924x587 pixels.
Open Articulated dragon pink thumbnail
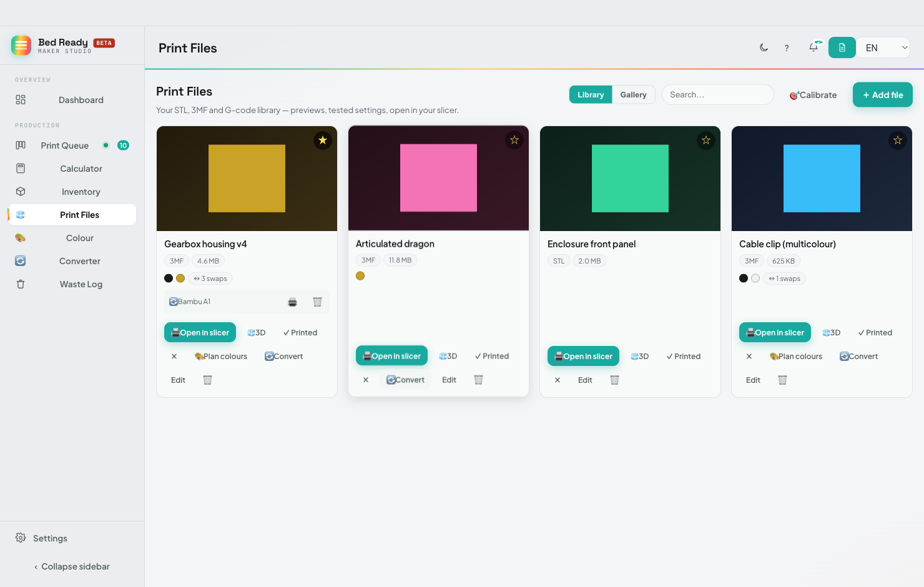click(x=438, y=178)
